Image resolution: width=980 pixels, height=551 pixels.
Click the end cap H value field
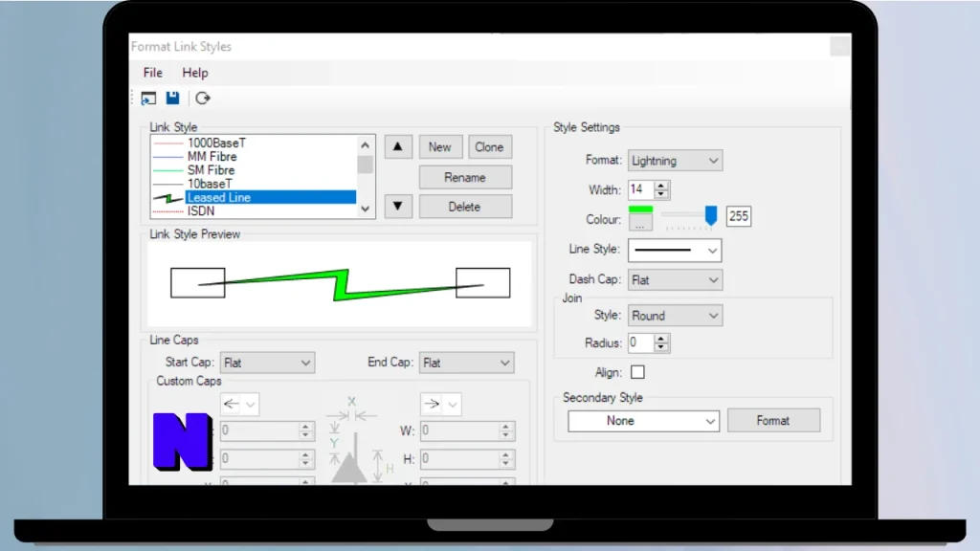point(459,459)
